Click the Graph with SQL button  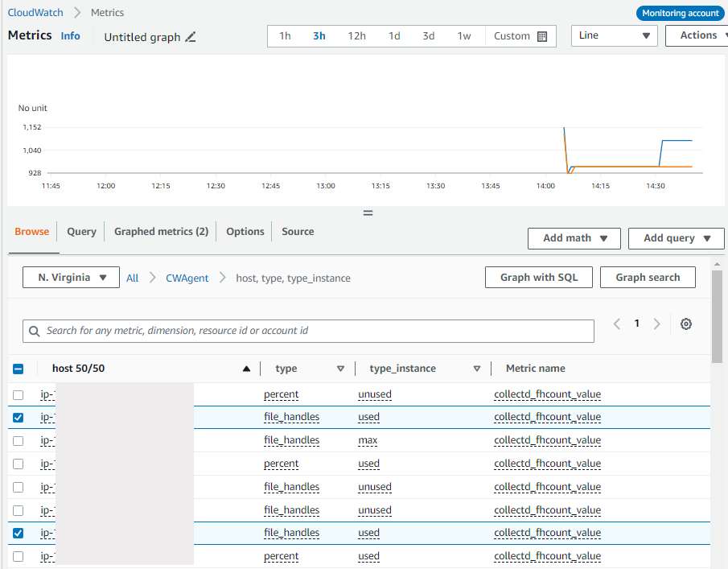tap(538, 277)
